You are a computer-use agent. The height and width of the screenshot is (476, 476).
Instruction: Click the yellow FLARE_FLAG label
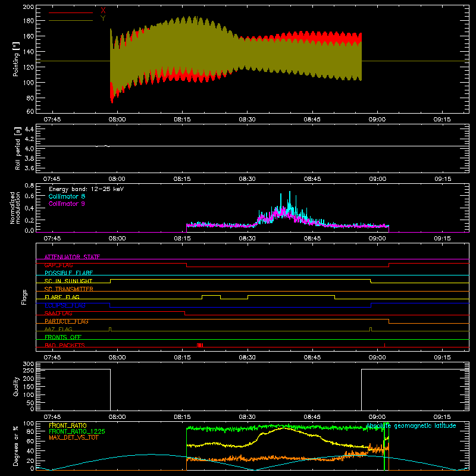[62, 297]
